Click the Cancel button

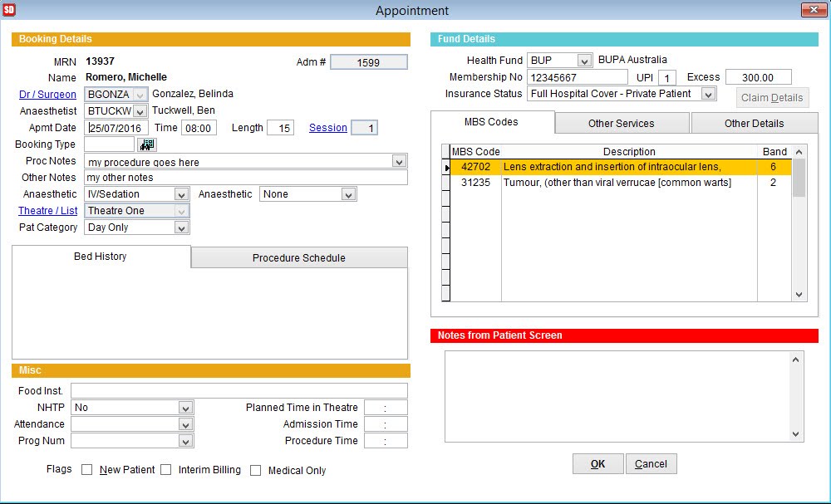click(651, 464)
